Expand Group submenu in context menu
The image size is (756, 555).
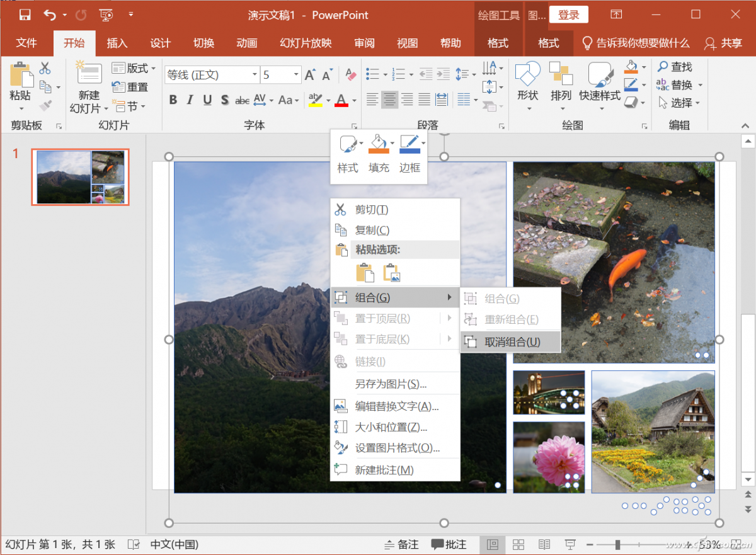point(395,297)
